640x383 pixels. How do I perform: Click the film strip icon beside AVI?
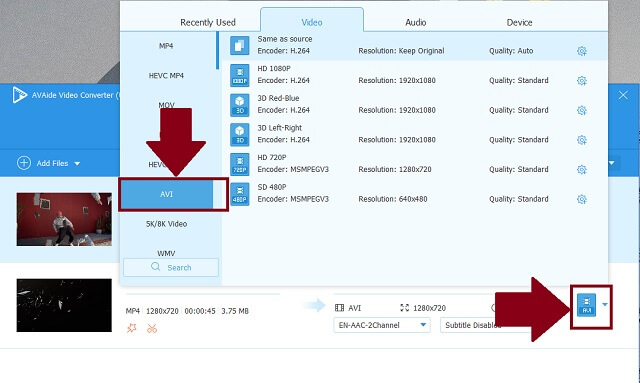pyautogui.click(x=339, y=308)
